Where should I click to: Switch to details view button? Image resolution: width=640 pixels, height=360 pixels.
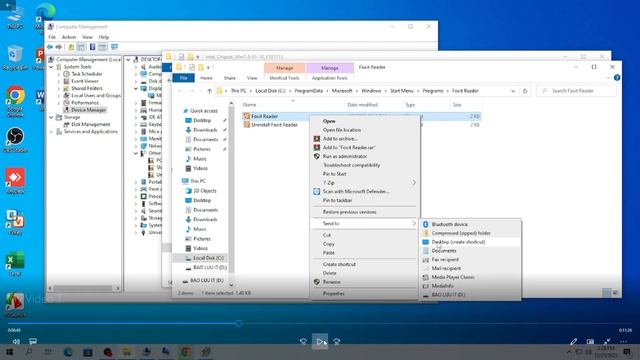[607, 292]
